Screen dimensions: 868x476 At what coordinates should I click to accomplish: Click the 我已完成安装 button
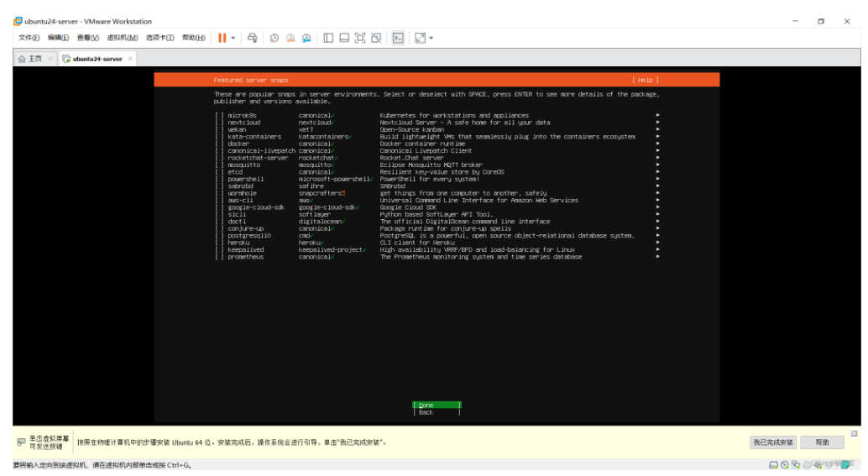773,442
